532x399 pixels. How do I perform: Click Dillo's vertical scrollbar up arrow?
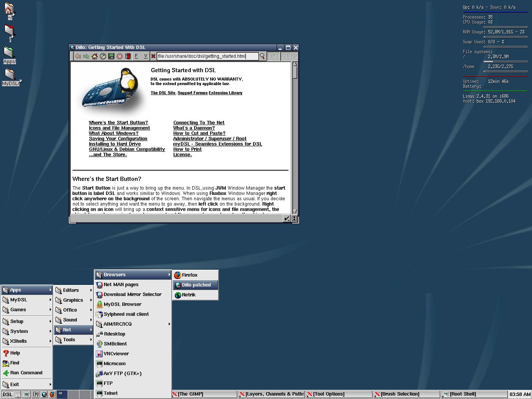click(295, 65)
